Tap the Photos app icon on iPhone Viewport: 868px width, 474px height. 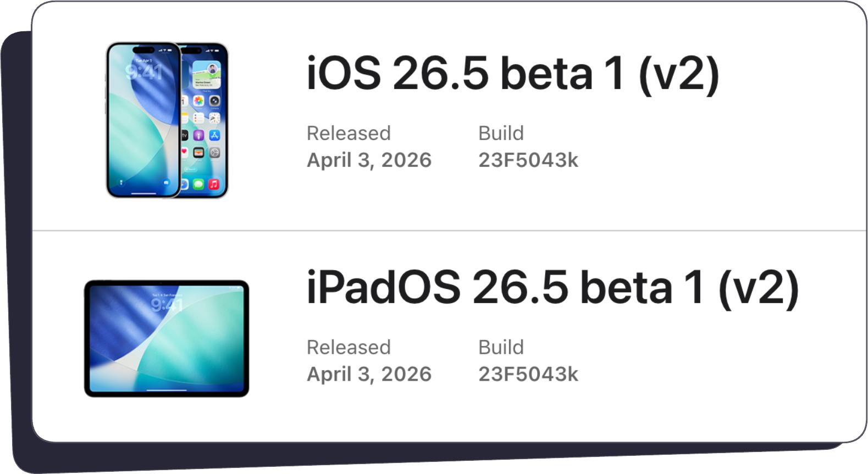click(198, 101)
